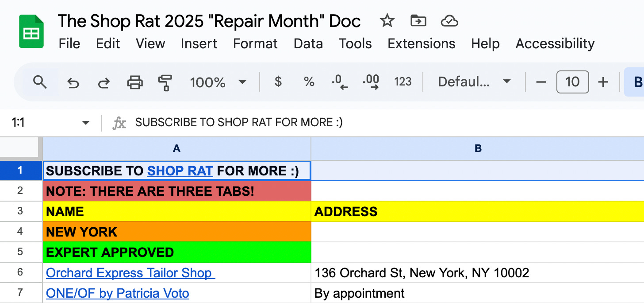Select row 5 header
644x303 pixels.
click(x=21, y=252)
